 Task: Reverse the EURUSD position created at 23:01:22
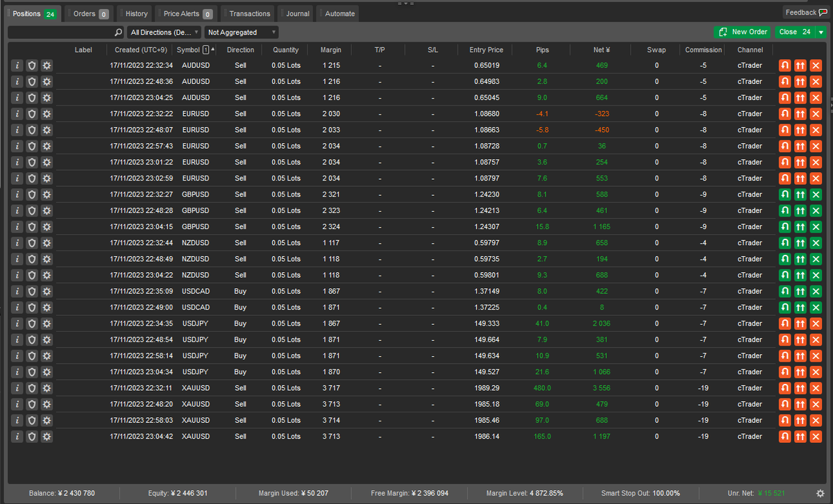point(784,162)
